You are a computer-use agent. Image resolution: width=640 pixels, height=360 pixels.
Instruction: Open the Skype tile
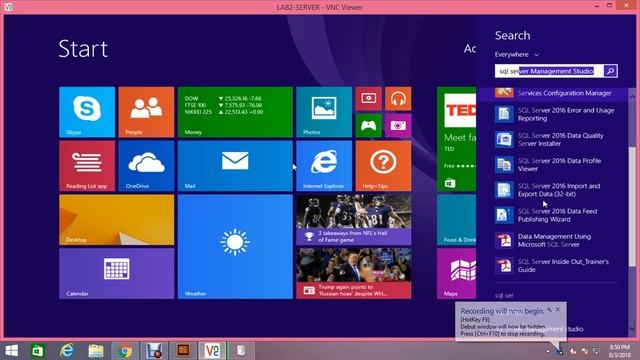pos(87,112)
